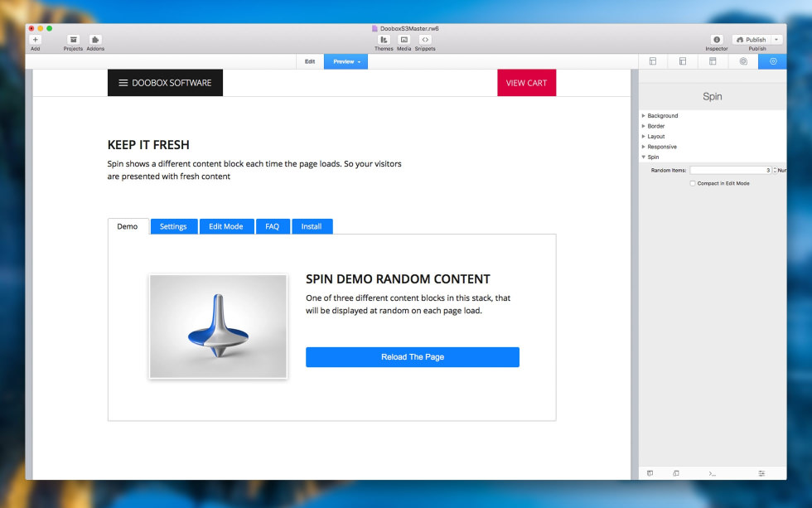The width and height of the screenshot is (812, 508).
Task: Click the Random Items number field
Action: click(x=730, y=171)
